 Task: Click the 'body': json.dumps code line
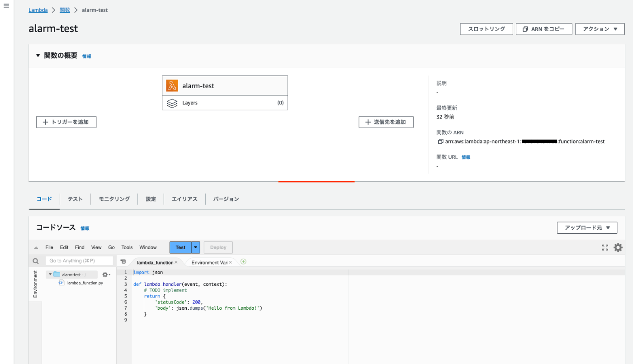[x=208, y=308]
